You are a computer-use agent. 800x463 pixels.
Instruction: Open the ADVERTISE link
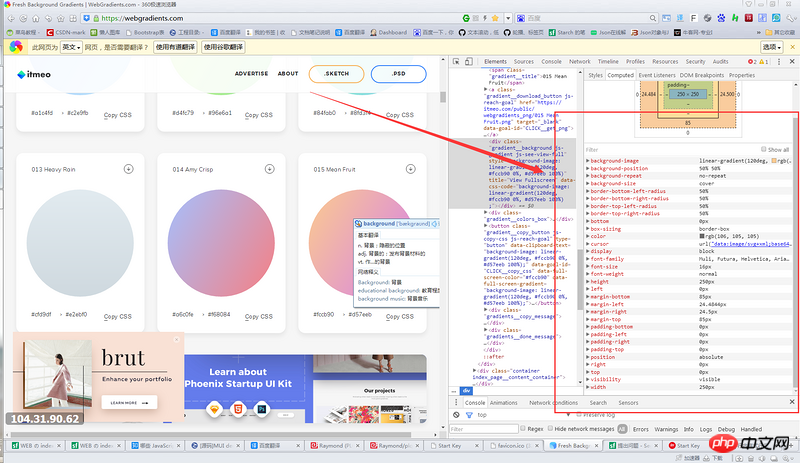(251, 74)
